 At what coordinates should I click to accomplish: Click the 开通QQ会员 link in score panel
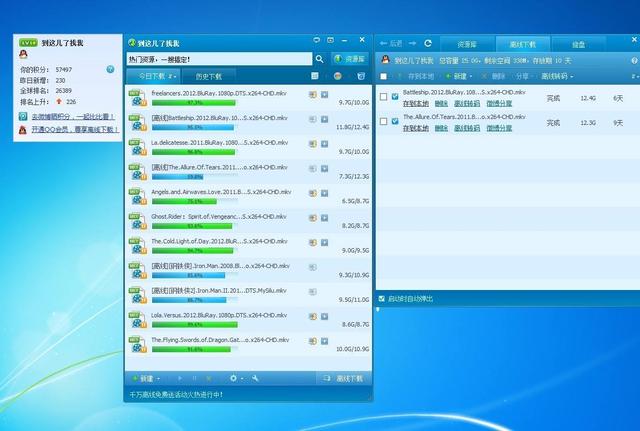[75, 130]
